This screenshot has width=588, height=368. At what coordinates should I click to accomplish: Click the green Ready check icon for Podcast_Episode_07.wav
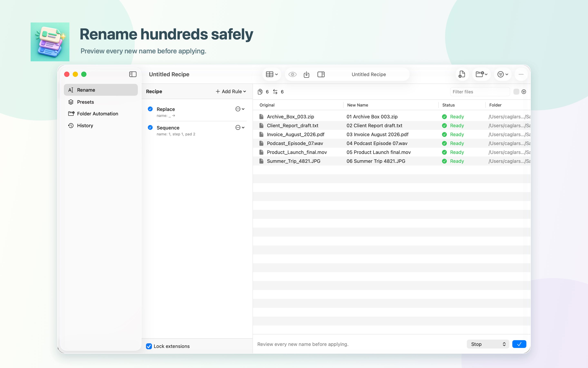(444, 143)
